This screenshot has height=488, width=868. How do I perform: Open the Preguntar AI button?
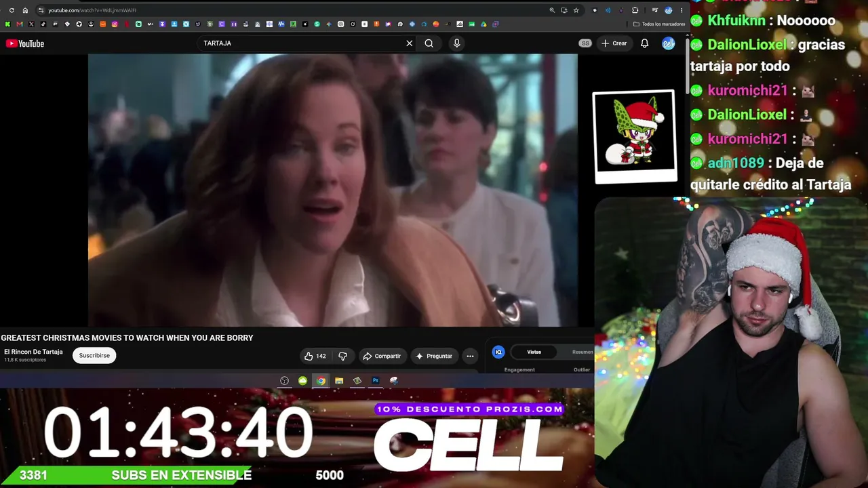434,356
